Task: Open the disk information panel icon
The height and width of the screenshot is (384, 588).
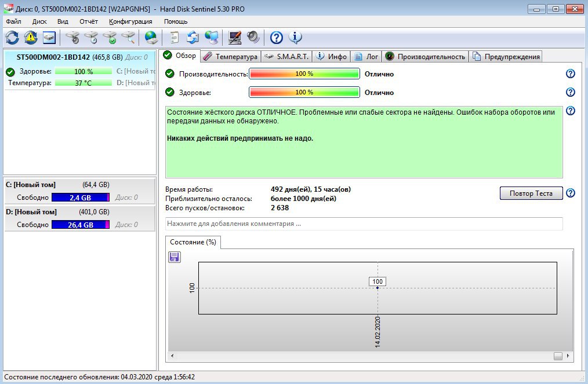Action: tap(49, 38)
